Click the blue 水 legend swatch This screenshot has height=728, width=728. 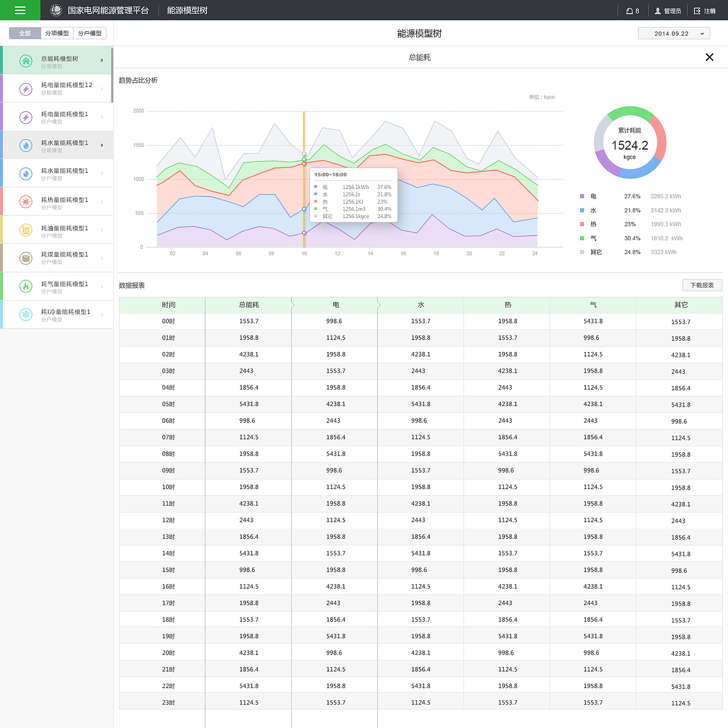tap(582, 210)
